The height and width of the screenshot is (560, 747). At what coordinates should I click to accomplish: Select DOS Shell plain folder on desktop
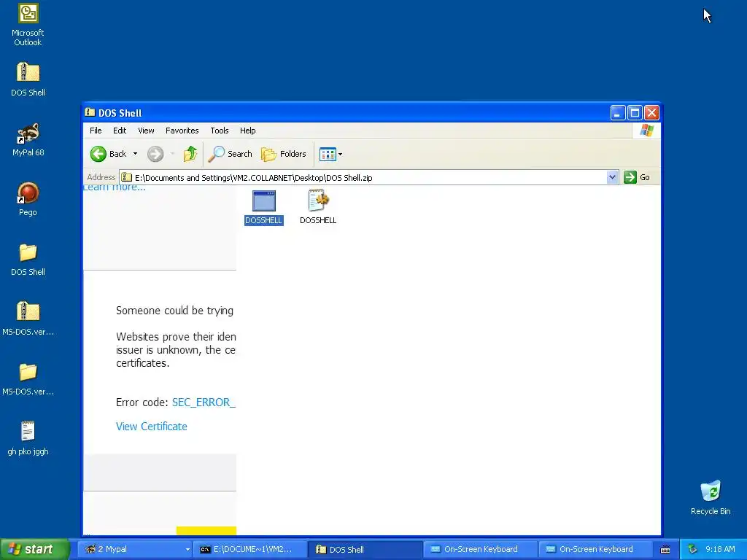pos(28,260)
